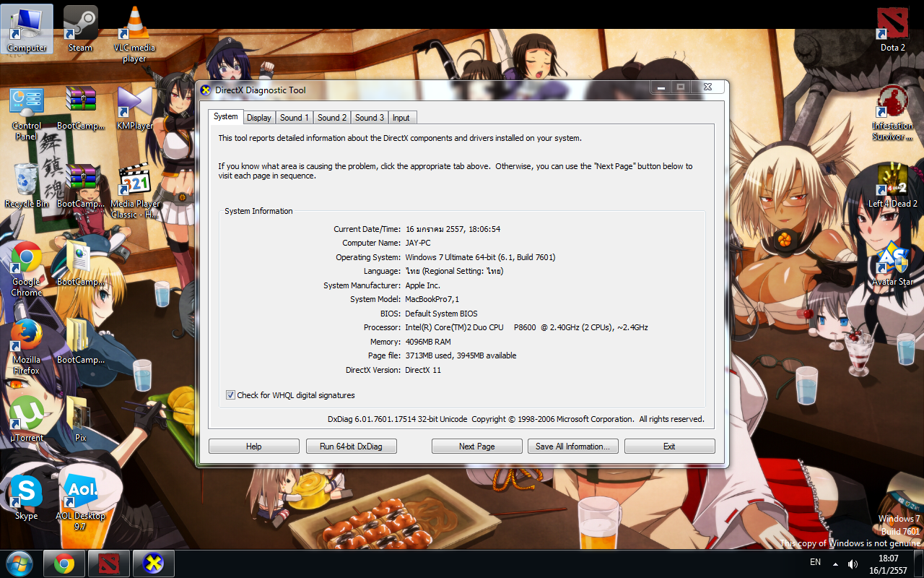Open Google Chrome desktop shortcut
This screenshot has width=924, height=578.
(x=26, y=269)
